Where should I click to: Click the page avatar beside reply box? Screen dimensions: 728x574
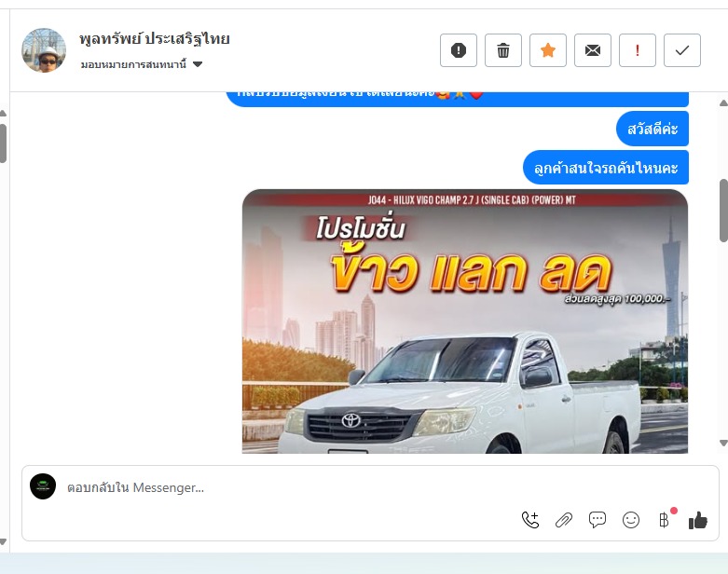coord(43,486)
